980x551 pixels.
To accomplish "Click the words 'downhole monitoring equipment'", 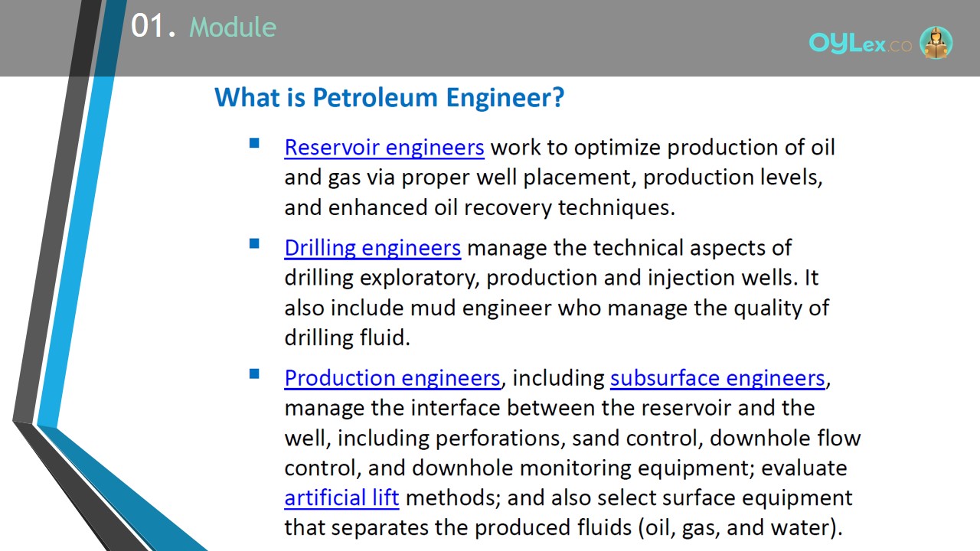I will (x=583, y=468).
